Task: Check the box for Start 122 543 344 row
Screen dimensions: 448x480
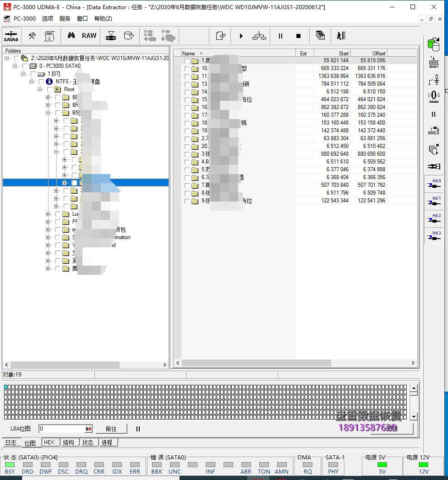Action: pos(187,201)
